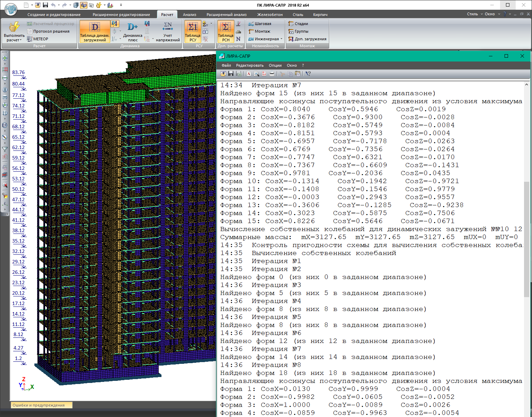
Task: Click the Выполнить расчет lightning icon
Action: [14, 27]
